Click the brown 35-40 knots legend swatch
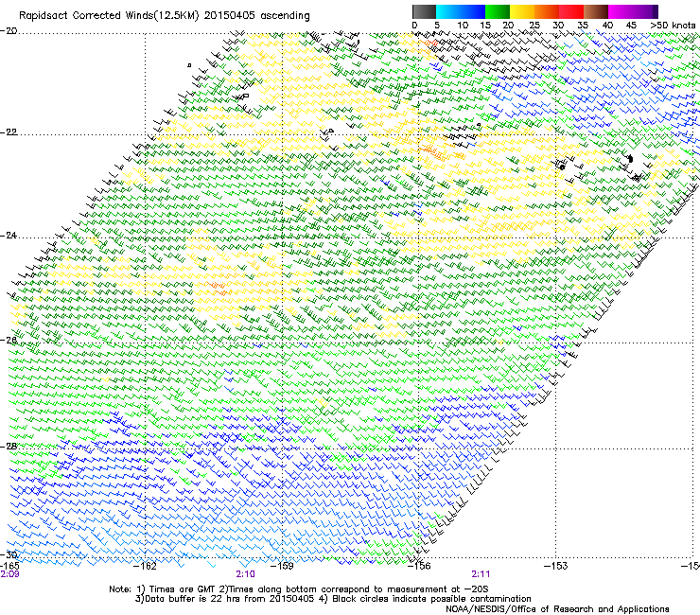The height and width of the screenshot is (615, 700). click(x=596, y=11)
